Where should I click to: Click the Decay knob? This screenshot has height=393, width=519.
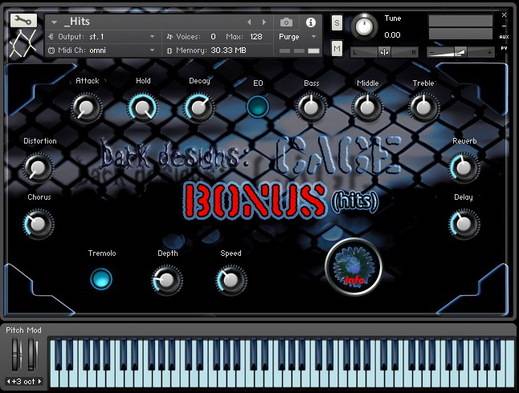pyautogui.click(x=199, y=108)
